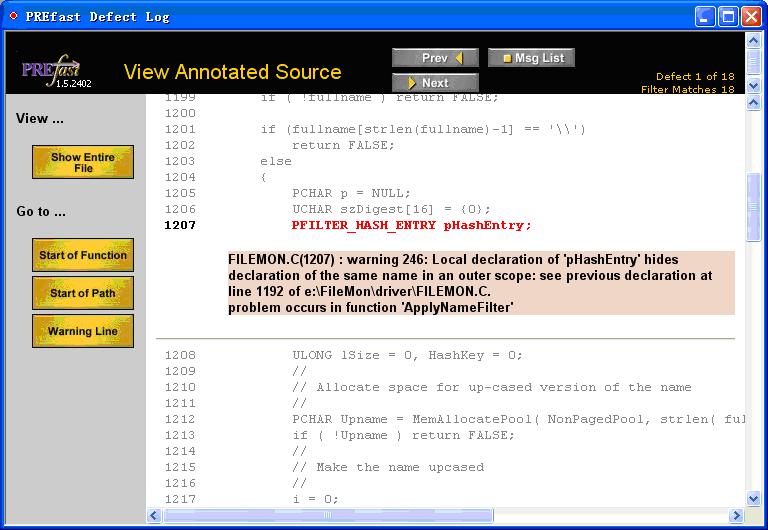The height and width of the screenshot is (530, 768).
Task: Click comment 'Allocate space for up-cased version'
Action: (492, 387)
